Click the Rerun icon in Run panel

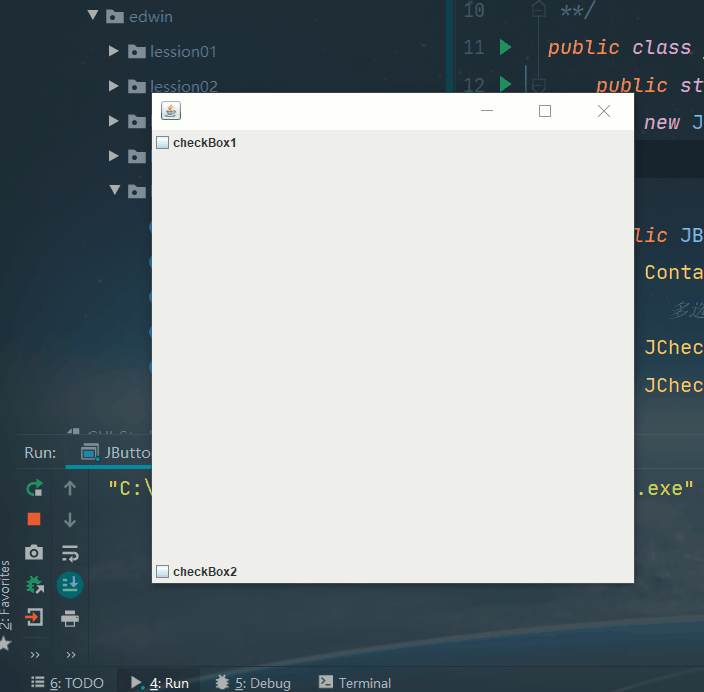(34, 488)
